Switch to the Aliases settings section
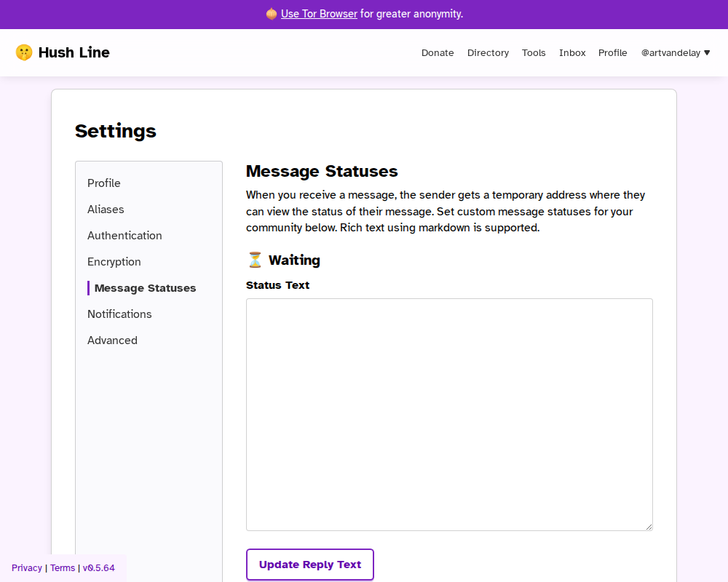Viewport: 728px width, 582px height. tap(106, 210)
